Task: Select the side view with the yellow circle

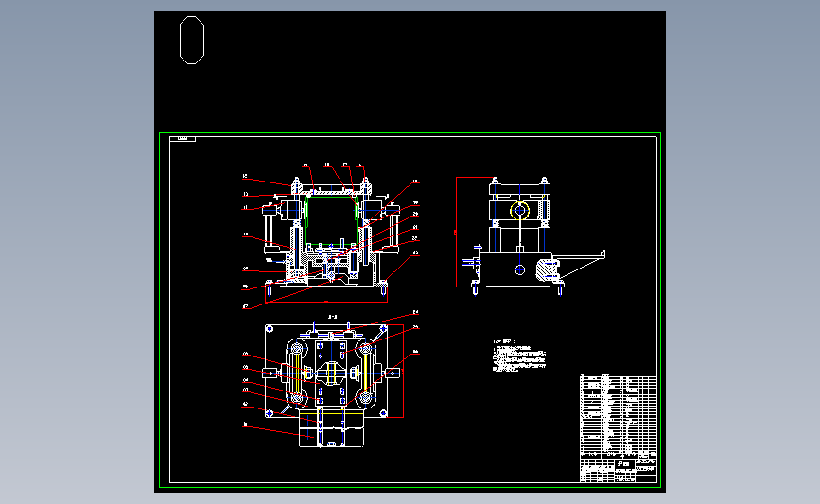Action: coord(531,236)
